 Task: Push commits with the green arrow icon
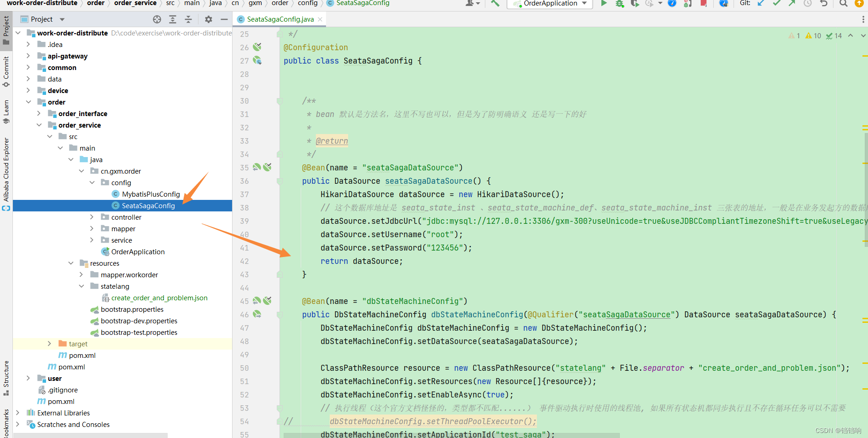pos(792,3)
